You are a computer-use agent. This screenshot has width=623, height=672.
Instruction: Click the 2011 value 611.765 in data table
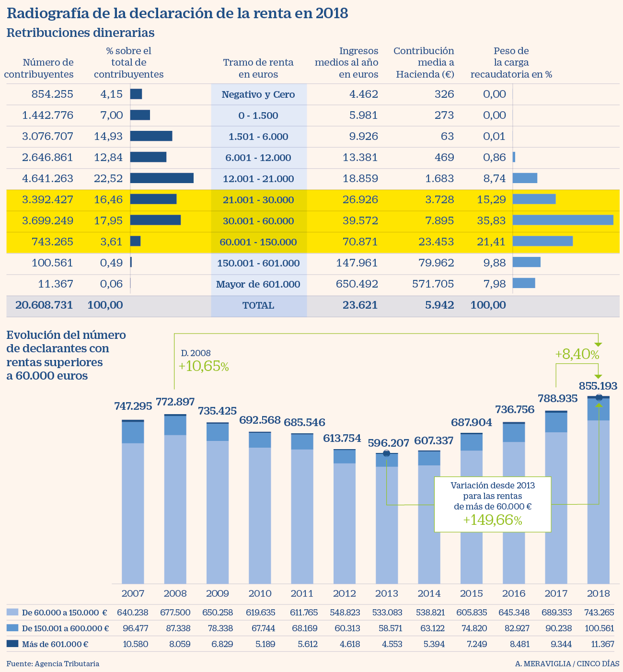point(302,613)
